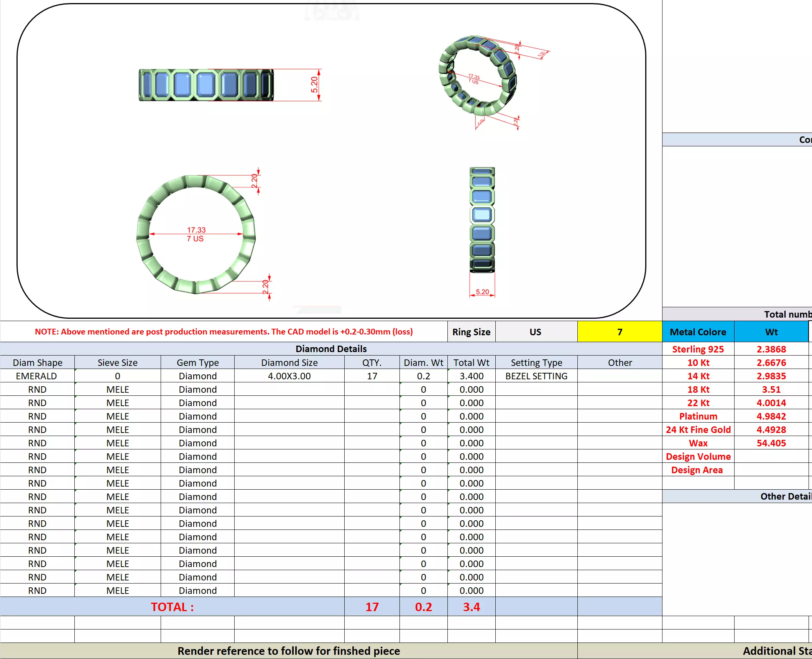The height and width of the screenshot is (659, 812).
Task: Click the yellow ring size 7 cell
Action: point(619,332)
